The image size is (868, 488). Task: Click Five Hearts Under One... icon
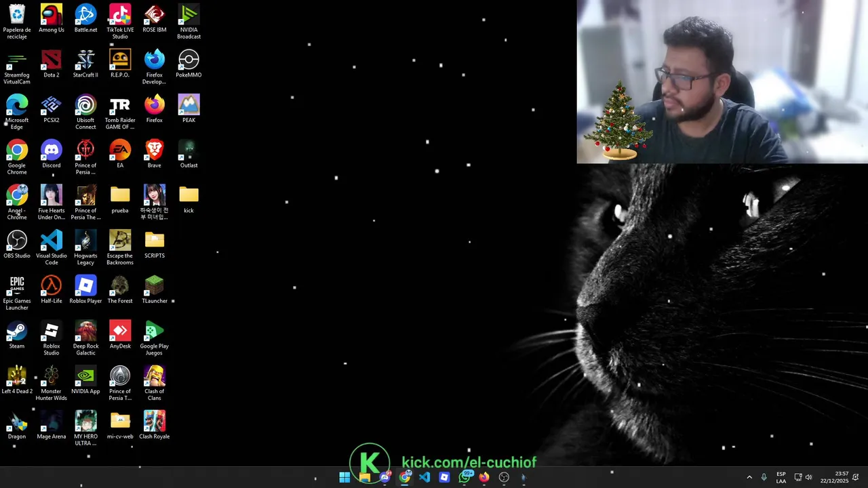click(52, 203)
